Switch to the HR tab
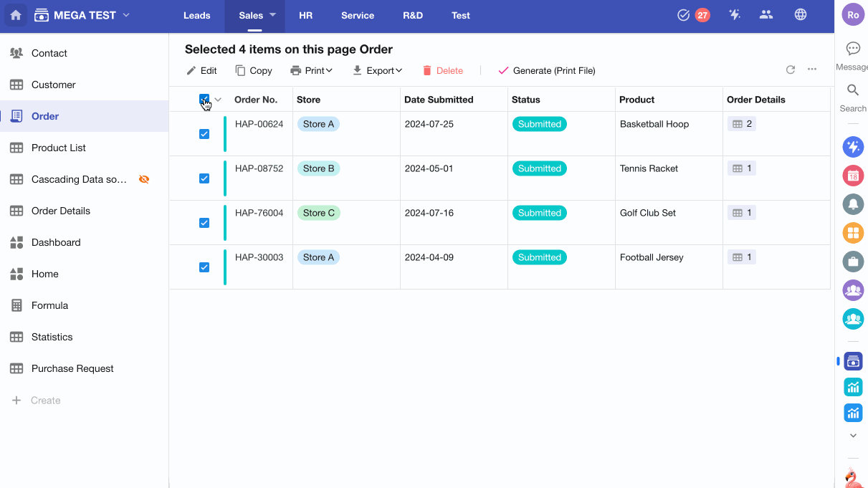 (x=305, y=15)
